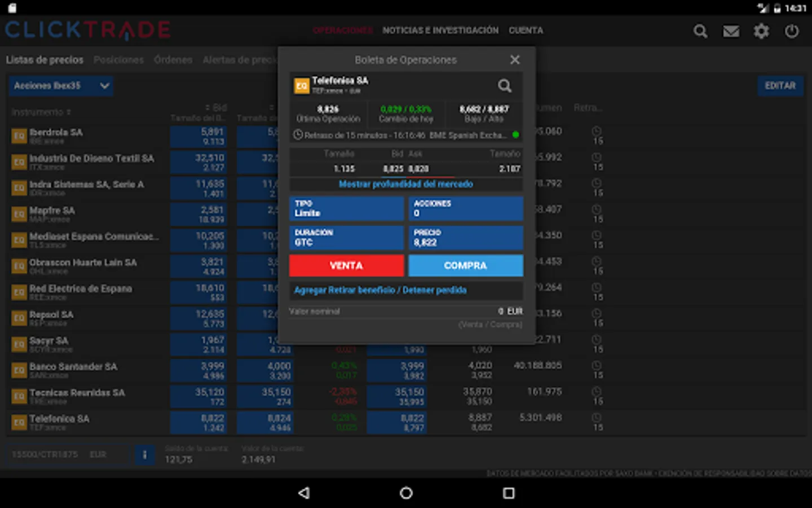
Task: Tap EQ icon for Tecnicas Reunidas row
Action: coord(19,396)
